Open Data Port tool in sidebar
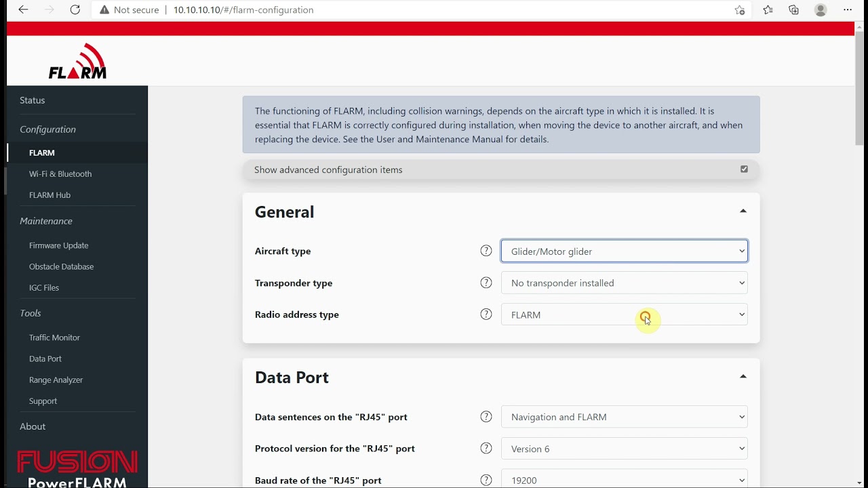The width and height of the screenshot is (868, 488). (45, 359)
